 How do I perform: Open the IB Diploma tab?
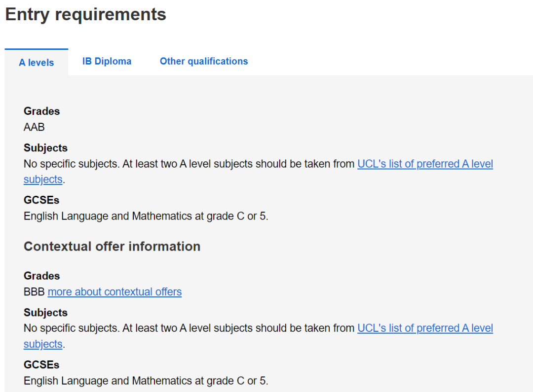pos(107,62)
